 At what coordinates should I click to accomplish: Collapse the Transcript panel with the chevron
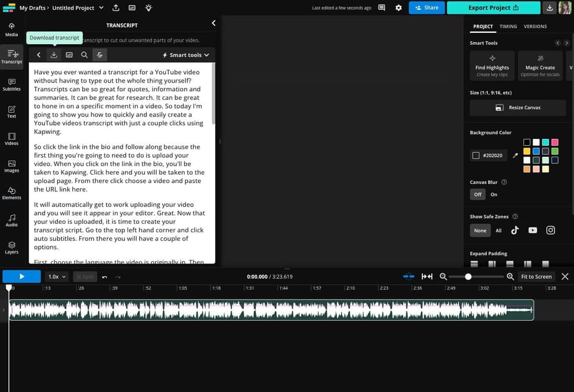tap(214, 23)
